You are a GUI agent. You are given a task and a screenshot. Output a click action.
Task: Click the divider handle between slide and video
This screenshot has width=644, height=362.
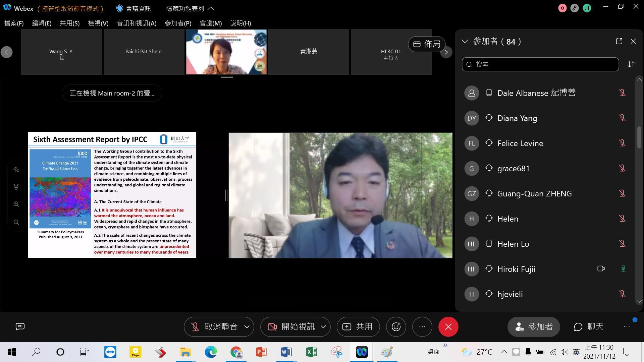tap(226, 195)
